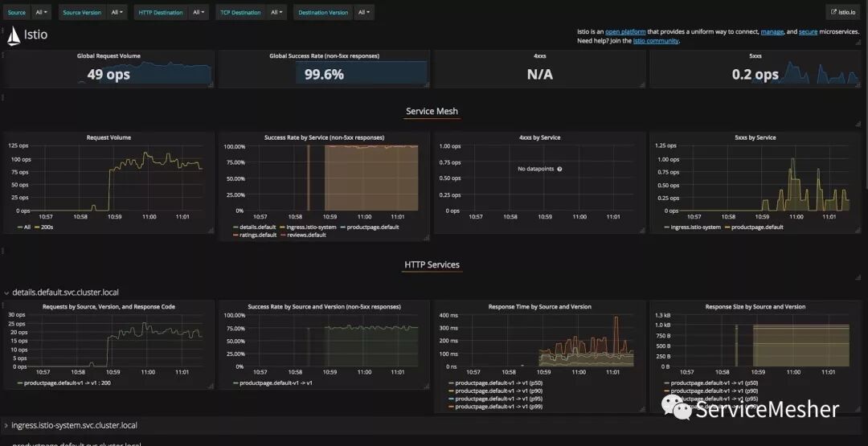
Task: Open the Destination Version All dropdown
Action: click(364, 12)
